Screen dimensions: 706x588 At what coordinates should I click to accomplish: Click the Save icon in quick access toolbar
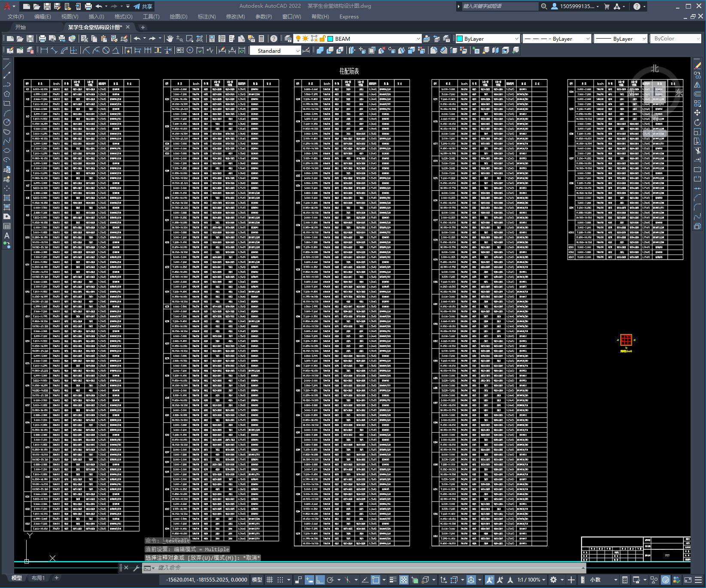(x=47, y=6)
